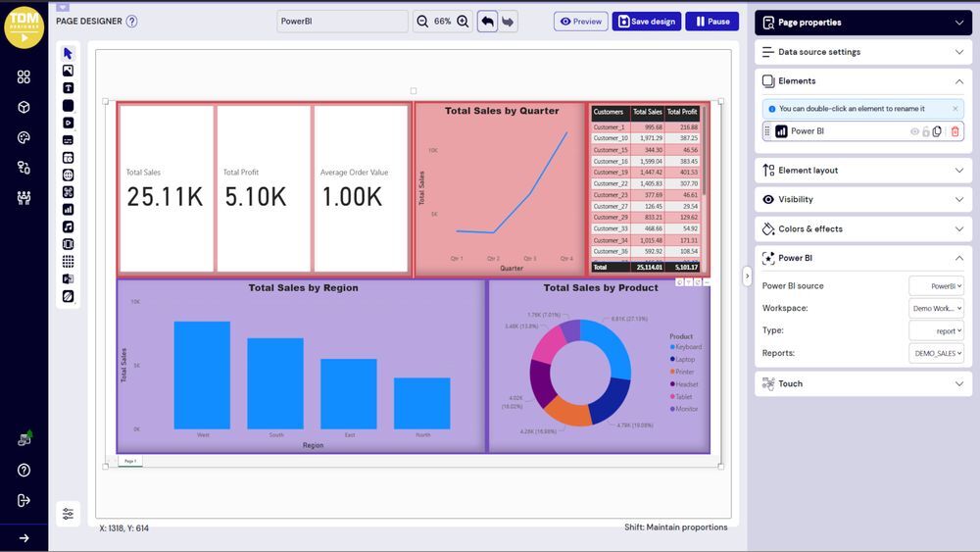
Task: Click the Page 1 report tab
Action: (x=130, y=461)
